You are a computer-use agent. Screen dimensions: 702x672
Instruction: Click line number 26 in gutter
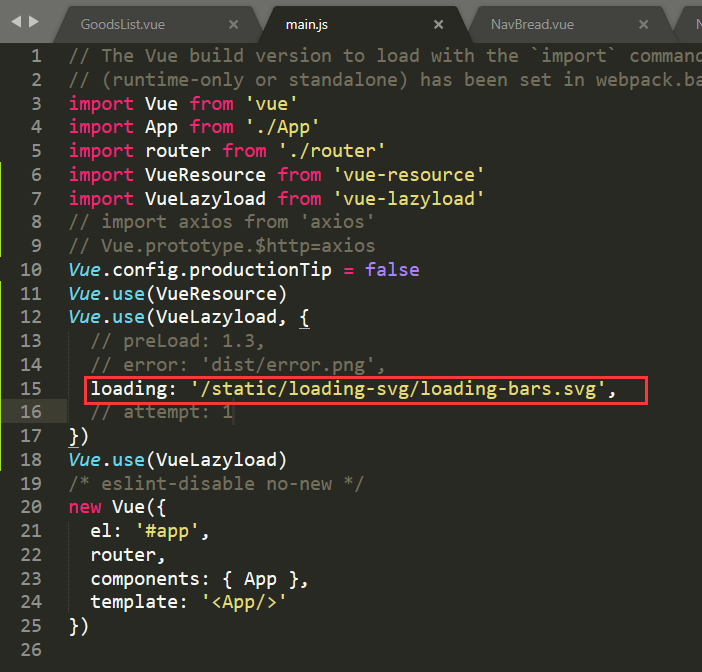pyautogui.click(x=31, y=650)
